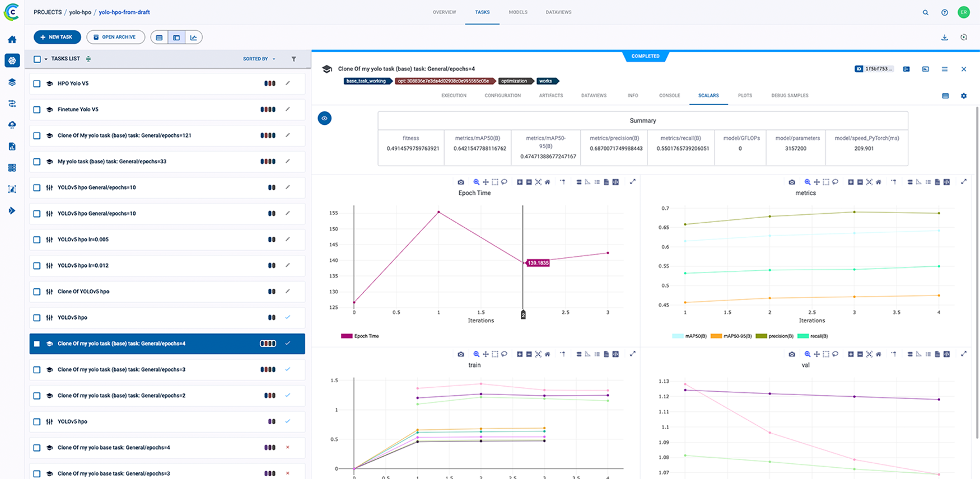Click the home icon in left sidebar
980x479 pixels.
(12, 39)
